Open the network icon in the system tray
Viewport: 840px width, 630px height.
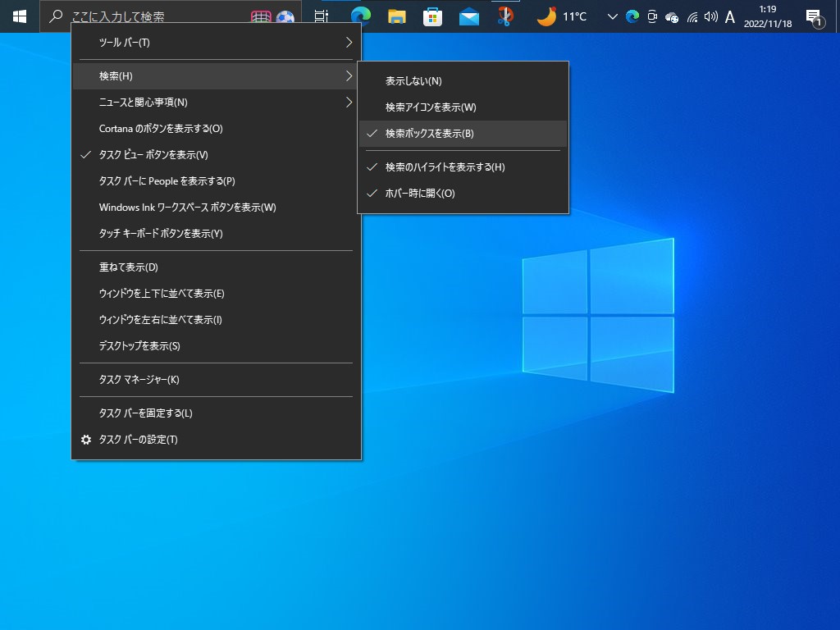coord(692,16)
